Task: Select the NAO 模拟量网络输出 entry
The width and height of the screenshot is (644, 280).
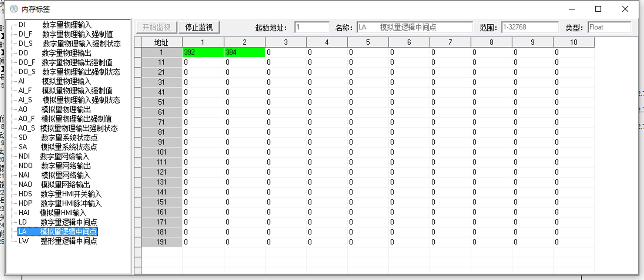Action: tap(54, 185)
